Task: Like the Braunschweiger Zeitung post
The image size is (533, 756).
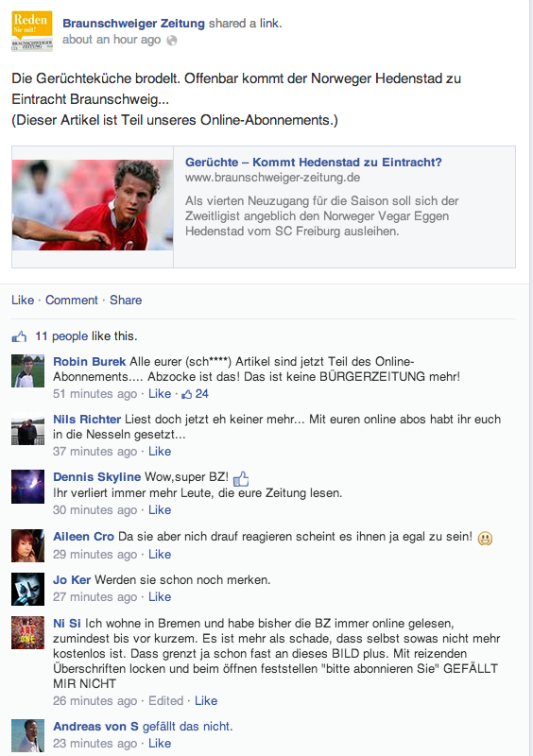Action: tap(23, 300)
